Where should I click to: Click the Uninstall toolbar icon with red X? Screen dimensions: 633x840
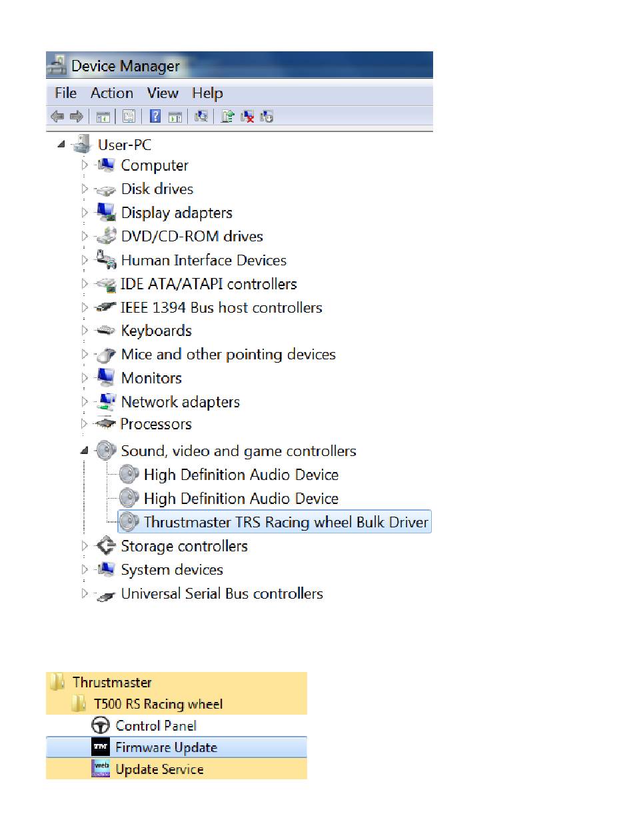tap(247, 117)
